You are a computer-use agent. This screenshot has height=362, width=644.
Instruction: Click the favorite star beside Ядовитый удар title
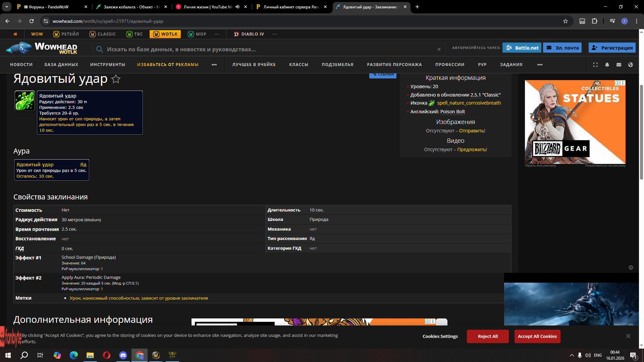pos(116,79)
